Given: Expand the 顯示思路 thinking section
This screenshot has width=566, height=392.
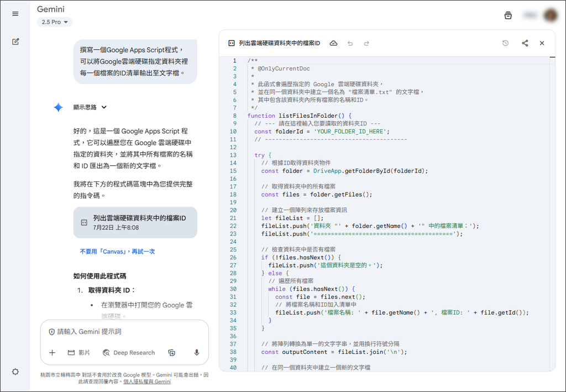Looking at the screenshot, I should [90, 107].
